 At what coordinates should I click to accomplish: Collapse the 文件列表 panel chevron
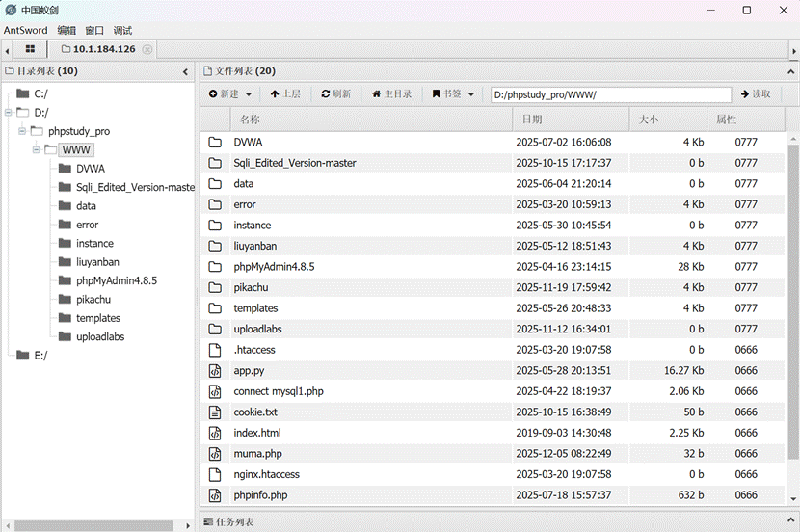tap(790, 72)
